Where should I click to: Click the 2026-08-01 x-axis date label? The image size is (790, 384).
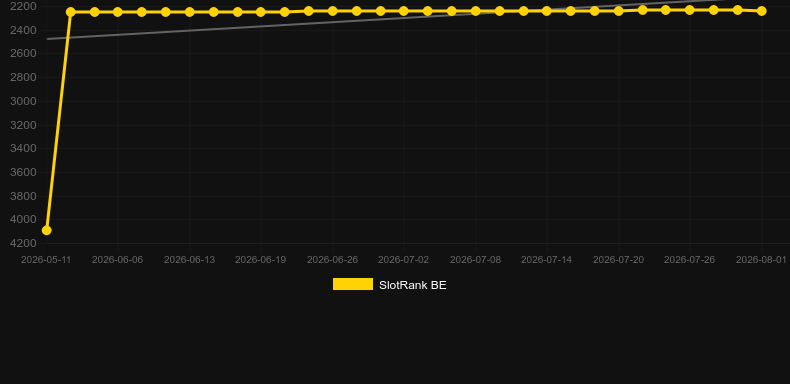[x=761, y=260]
